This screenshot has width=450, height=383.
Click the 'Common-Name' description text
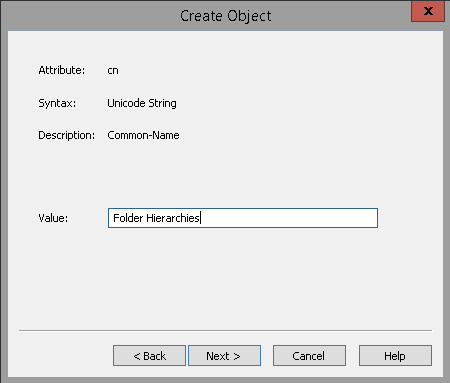[x=143, y=135]
